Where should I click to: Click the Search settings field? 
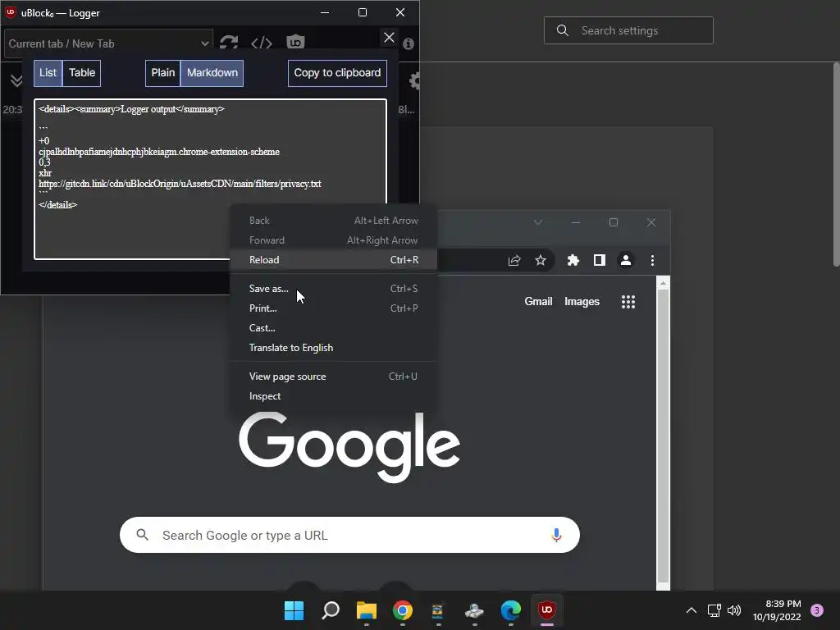point(628,30)
